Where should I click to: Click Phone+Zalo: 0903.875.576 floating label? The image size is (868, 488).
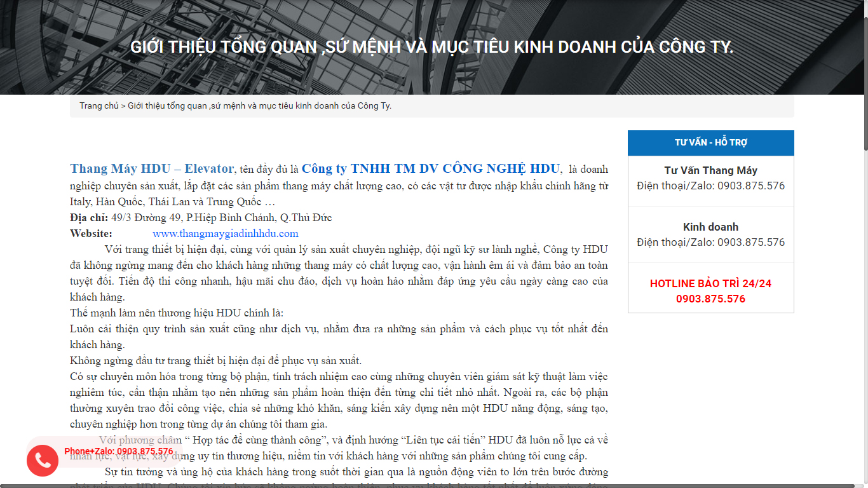tap(119, 452)
